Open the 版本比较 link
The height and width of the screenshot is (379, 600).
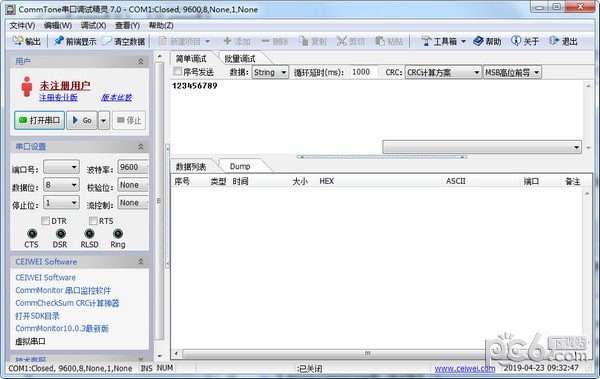tap(117, 98)
